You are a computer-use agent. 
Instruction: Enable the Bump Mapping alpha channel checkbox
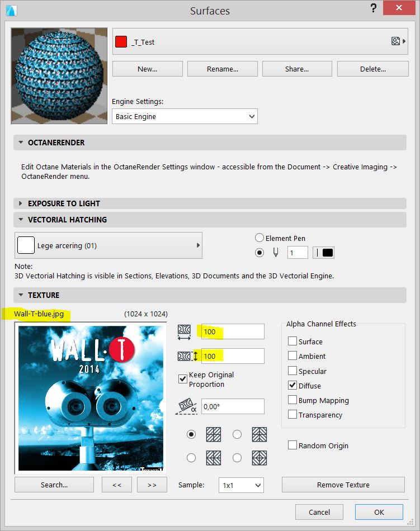292,400
